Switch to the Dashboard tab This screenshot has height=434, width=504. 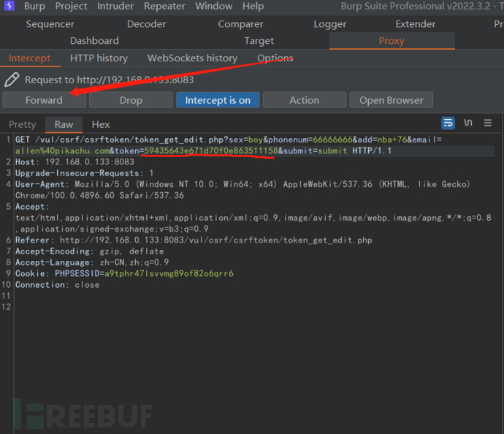click(x=94, y=41)
